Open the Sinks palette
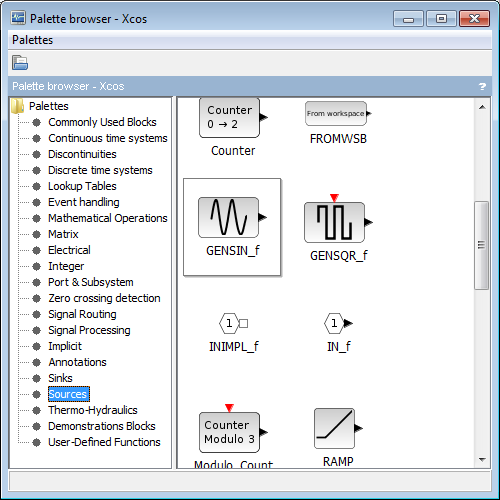This screenshot has height=500, width=500. point(60,378)
